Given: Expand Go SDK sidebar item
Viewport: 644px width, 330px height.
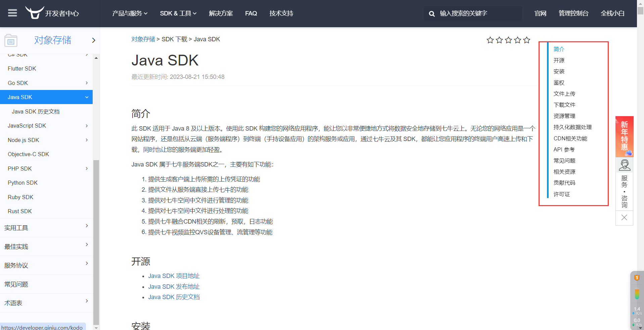Looking at the screenshot, I should coord(87,83).
